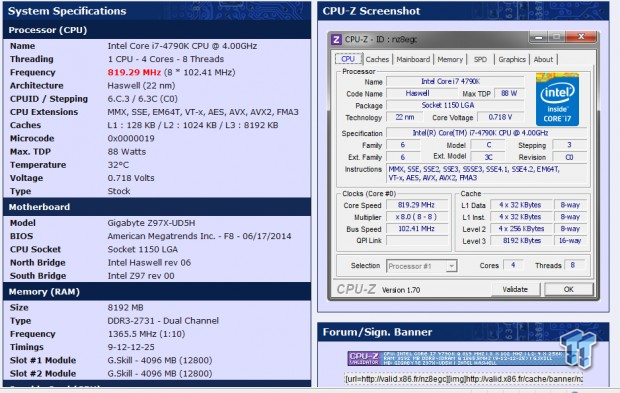Go to the SPD tab
The image size is (620, 393).
(480, 59)
